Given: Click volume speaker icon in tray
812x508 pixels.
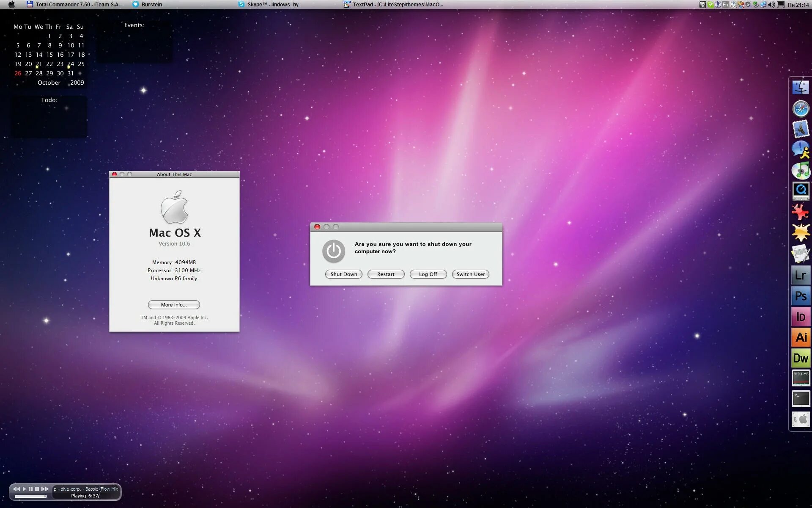Looking at the screenshot, I should (771, 5).
